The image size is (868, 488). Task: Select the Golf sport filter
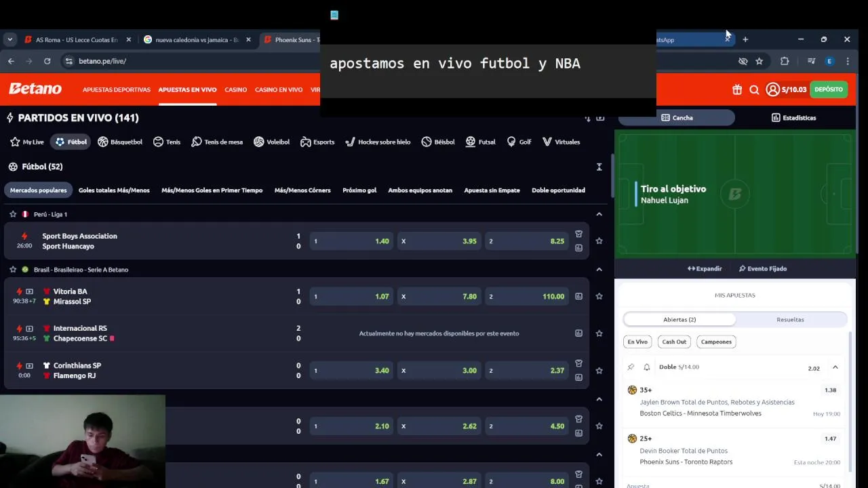pyautogui.click(x=519, y=142)
